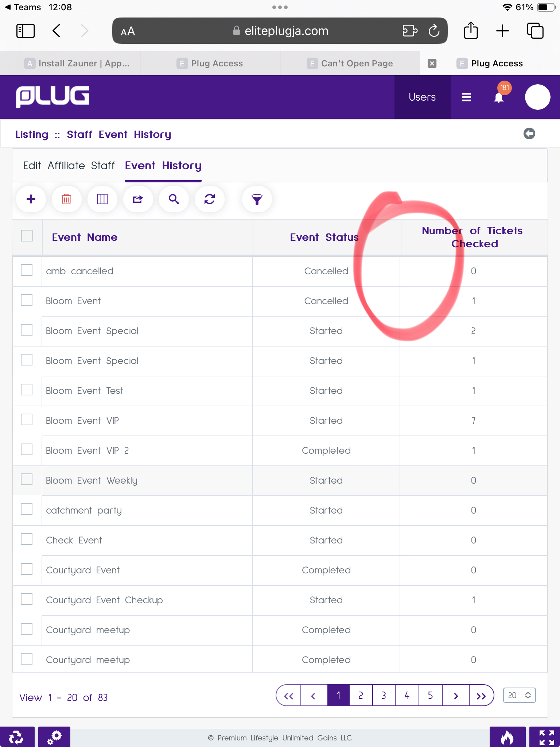
Task: Refresh the table with reload icon
Action: coord(209,199)
